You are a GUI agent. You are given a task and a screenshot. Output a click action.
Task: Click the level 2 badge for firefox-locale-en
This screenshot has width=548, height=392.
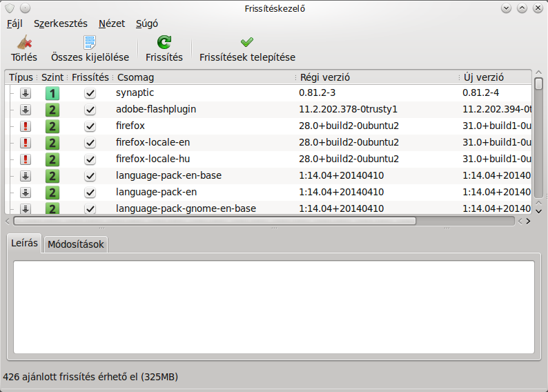pyautogui.click(x=52, y=143)
